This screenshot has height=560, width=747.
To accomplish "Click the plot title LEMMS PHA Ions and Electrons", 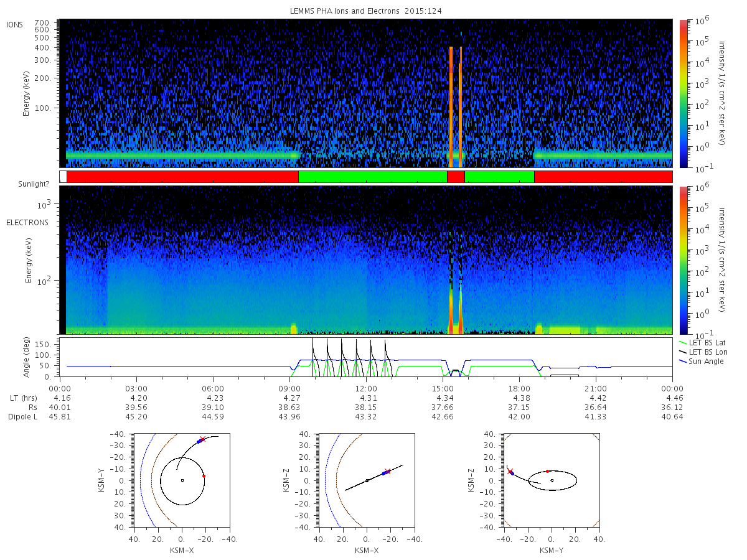I will click(x=367, y=11).
